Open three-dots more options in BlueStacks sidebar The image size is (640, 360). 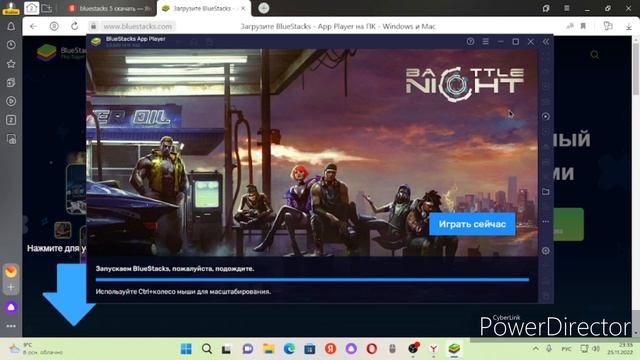(x=546, y=221)
